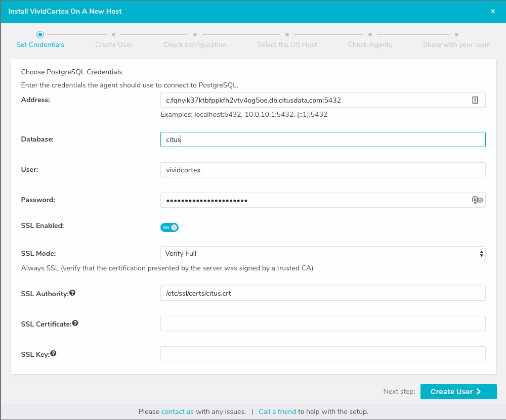The height and width of the screenshot is (420, 506).
Task: Click the empty SSL Key field
Action: pyautogui.click(x=323, y=354)
